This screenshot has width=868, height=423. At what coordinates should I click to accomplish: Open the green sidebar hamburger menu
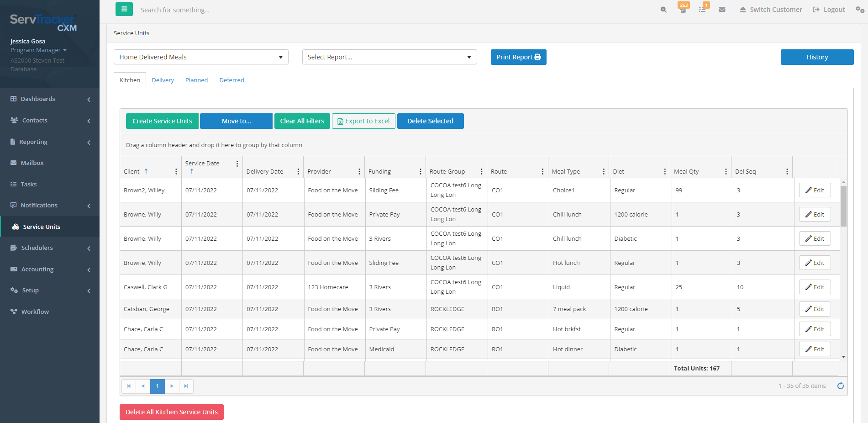click(x=124, y=9)
